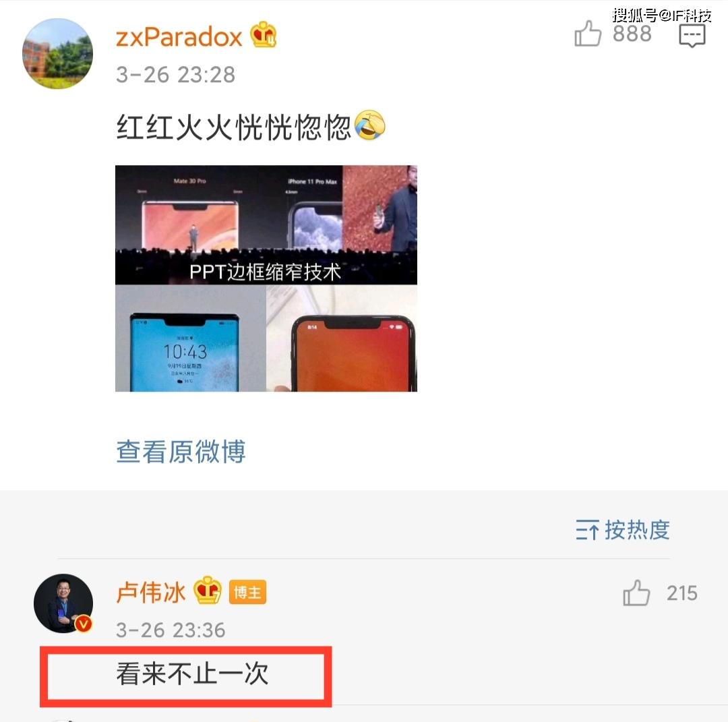Image resolution: width=728 pixels, height=722 pixels.
Task: View the Mate 30 Pro comparison image
Action: pos(266,278)
